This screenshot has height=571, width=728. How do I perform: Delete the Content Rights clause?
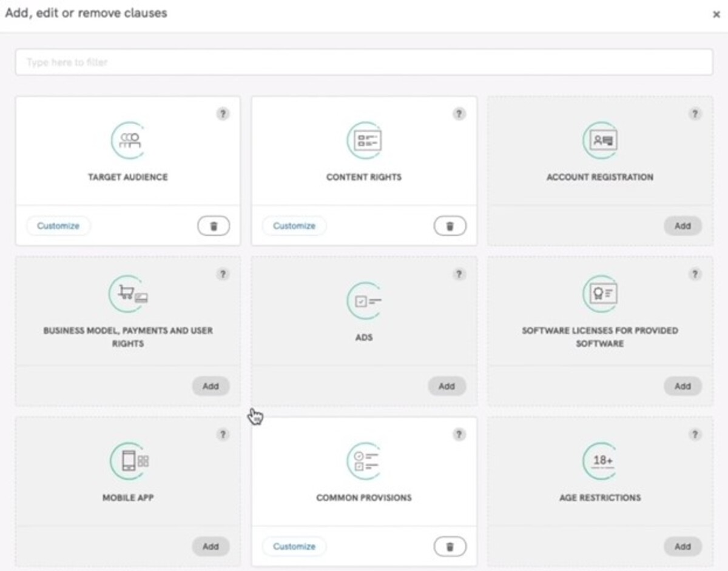[450, 226]
